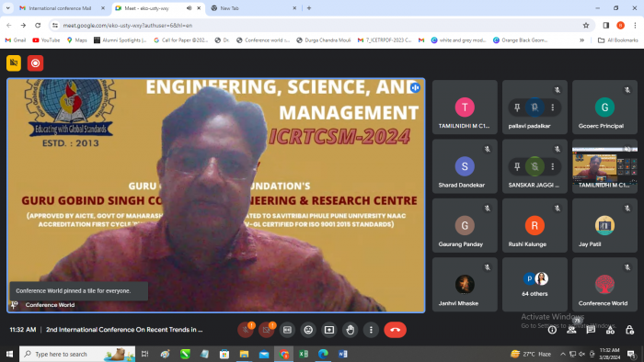Switch to the New Tab tab
This screenshot has height=362, width=644.
point(253,8)
